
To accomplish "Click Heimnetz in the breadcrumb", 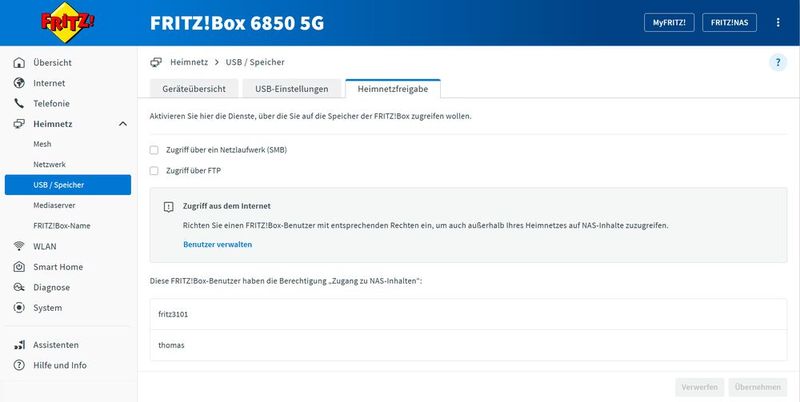I will coord(189,62).
